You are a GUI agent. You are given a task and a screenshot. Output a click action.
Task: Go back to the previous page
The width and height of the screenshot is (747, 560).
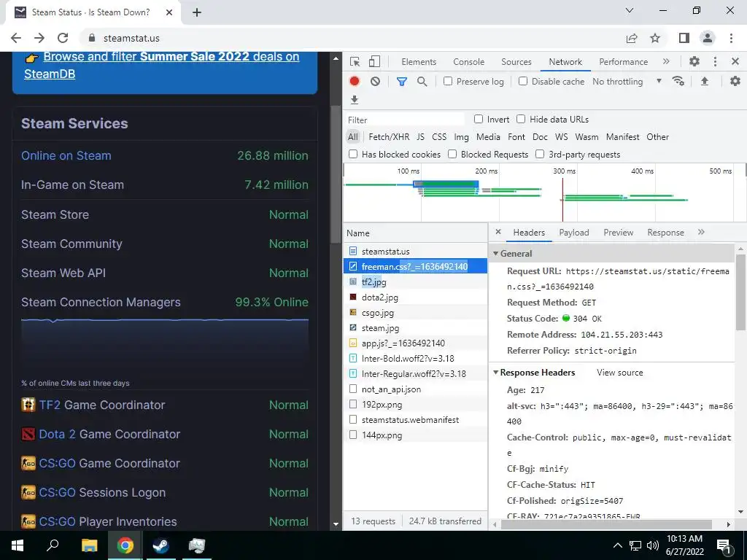(16, 38)
